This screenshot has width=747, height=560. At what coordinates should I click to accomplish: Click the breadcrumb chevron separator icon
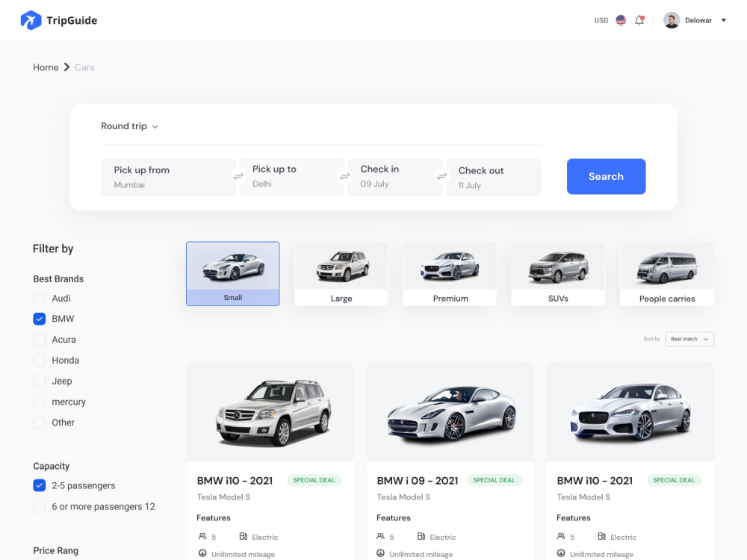pos(66,67)
